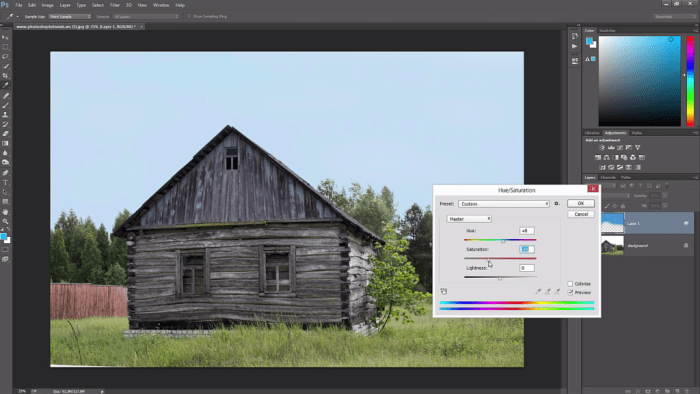Select the Brush tool
This screenshot has width=700, height=394.
(x=5, y=105)
